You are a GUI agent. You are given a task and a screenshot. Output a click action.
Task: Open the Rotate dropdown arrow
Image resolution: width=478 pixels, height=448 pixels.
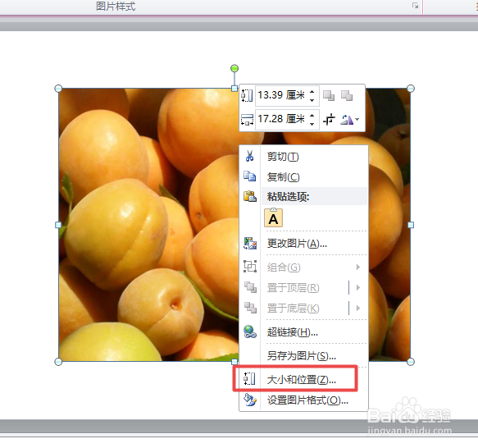(357, 119)
